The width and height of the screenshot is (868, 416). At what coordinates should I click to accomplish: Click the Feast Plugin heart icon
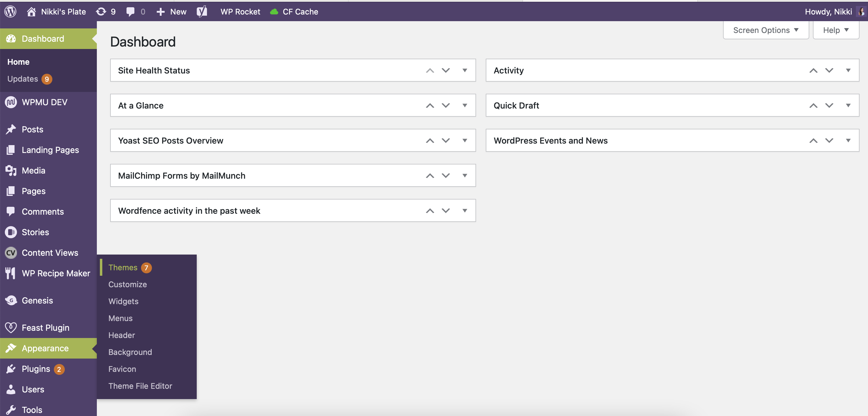coord(11,327)
